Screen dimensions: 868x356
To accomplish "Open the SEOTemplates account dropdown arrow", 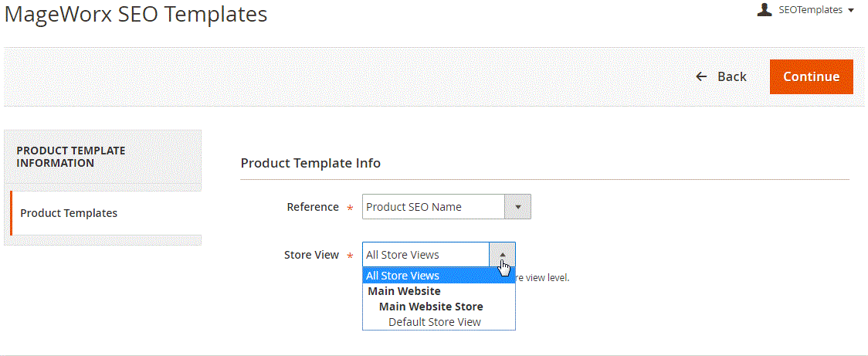I will click(x=851, y=11).
